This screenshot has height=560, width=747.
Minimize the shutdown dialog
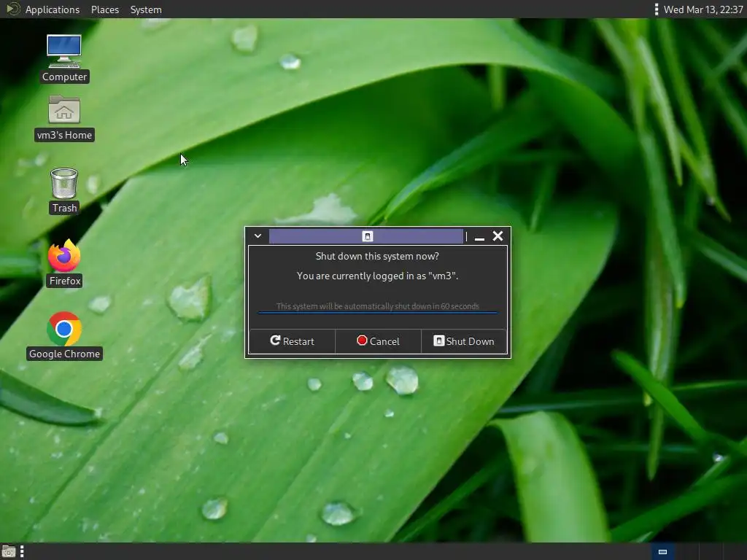pos(480,237)
